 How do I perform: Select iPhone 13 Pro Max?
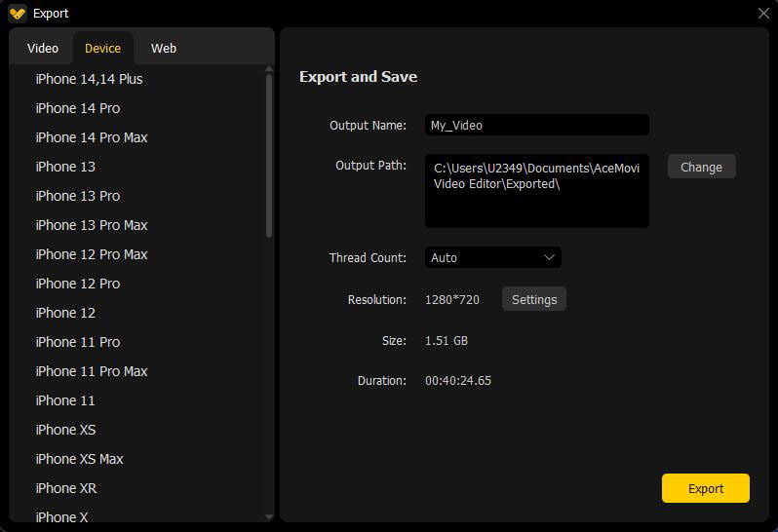(x=92, y=225)
